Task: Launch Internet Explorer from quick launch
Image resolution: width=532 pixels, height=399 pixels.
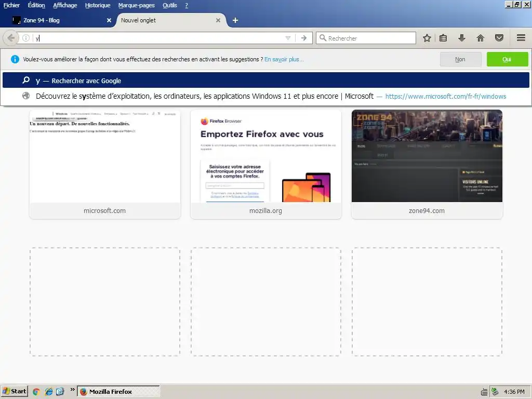Action: [49, 392]
